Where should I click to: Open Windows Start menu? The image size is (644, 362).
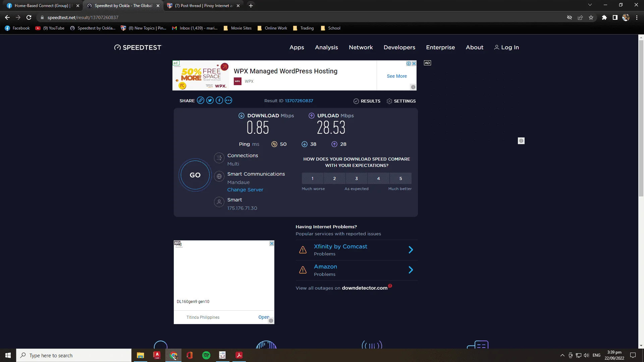8,355
